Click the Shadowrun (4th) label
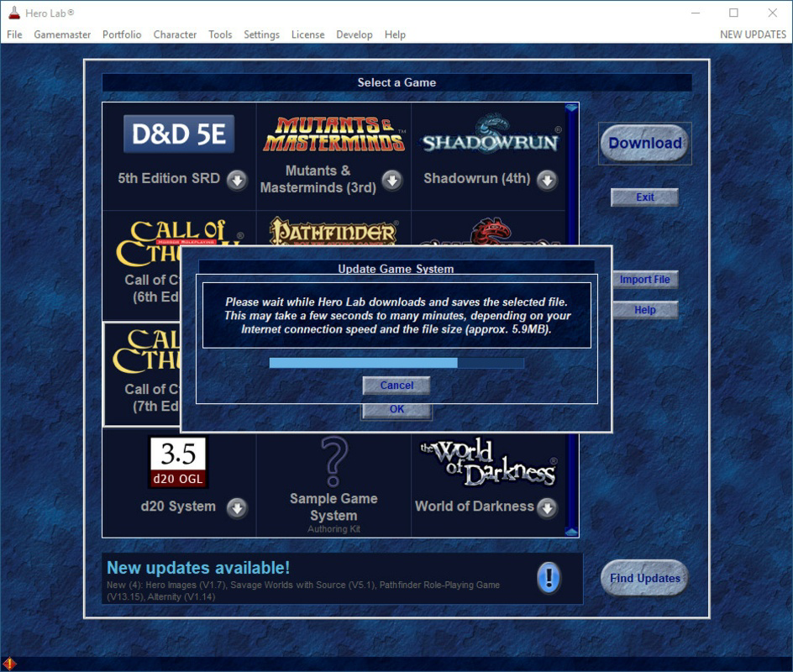The height and width of the screenshot is (672, 793). coord(477,178)
